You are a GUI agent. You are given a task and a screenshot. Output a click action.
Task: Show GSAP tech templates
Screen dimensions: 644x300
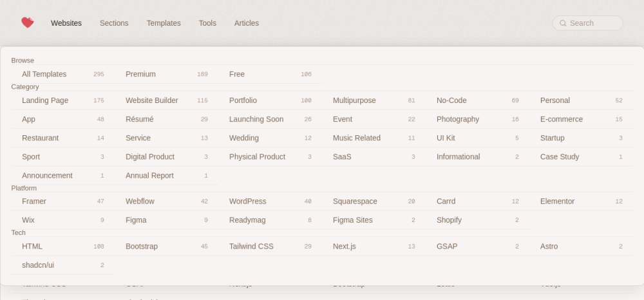click(478, 247)
